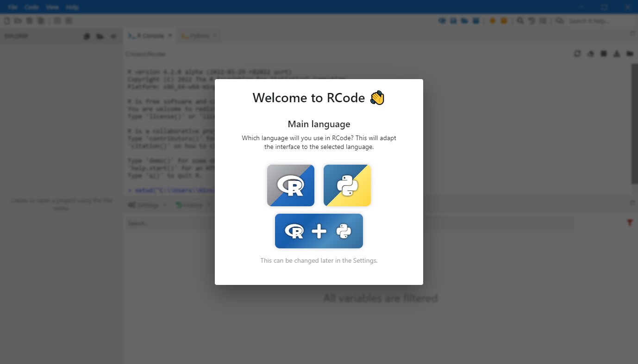This screenshot has height=364, width=638.
Task: Maximize the console panel via corner icon
Action: click(x=632, y=34)
